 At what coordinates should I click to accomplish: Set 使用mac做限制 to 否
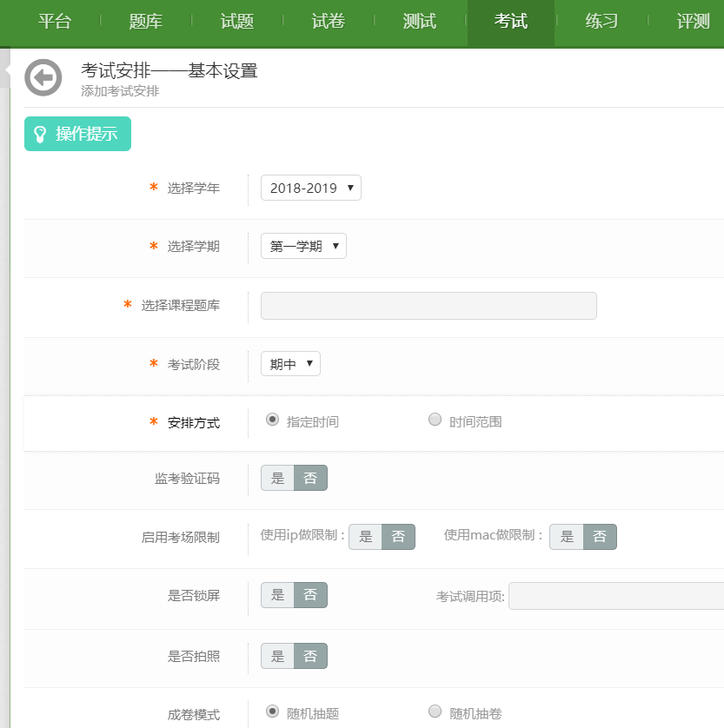pyautogui.click(x=600, y=537)
